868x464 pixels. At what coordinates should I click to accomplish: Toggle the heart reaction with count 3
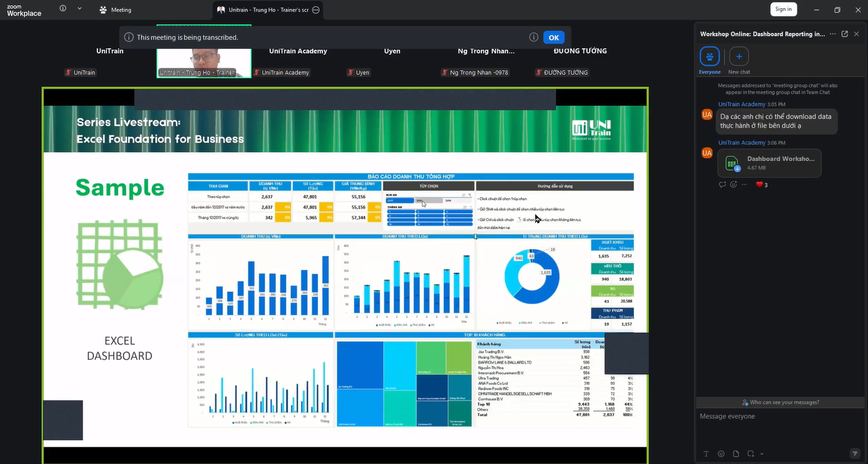762,184
